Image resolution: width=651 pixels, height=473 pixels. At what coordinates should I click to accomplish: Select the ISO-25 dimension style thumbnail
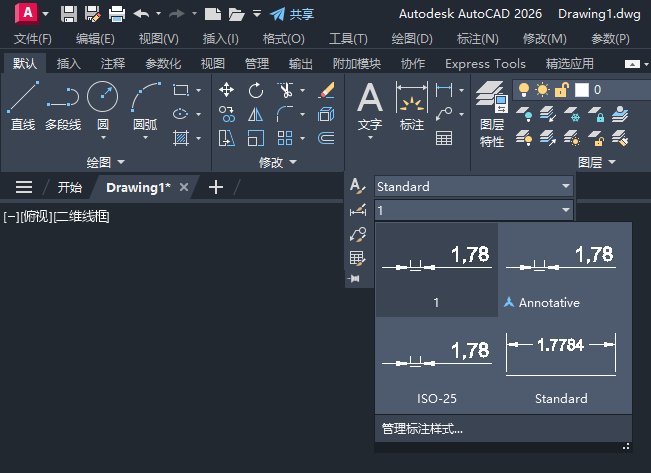click(437, 366)
